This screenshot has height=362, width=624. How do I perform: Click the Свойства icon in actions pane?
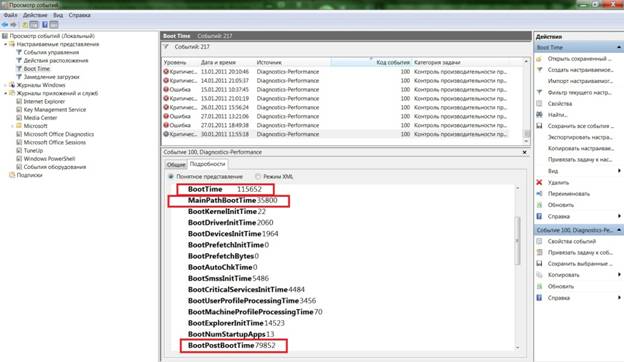(539, 103)
